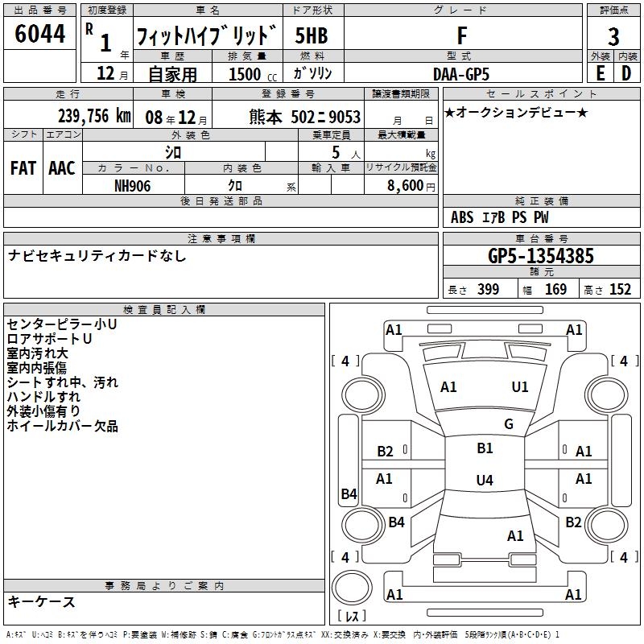Select the U4 mark on the car diagram
The height and width of the screenshot is (644, 644).
tap(485, 481)
